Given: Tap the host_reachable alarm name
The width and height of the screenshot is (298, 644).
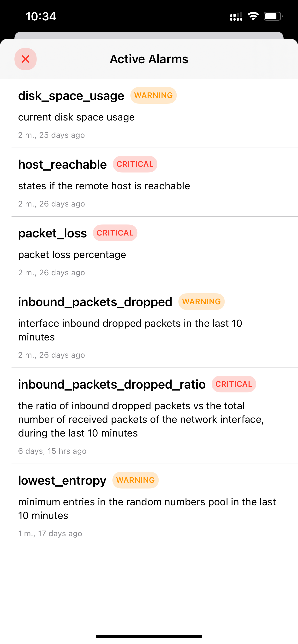Looking at the screenshot, I should point(62,164).
